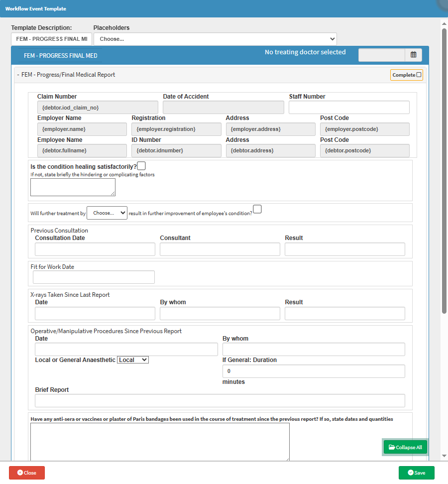Open the Local or General Anaesthetic dropdown
This screenshot has width=448, height=484.
[132, 360]
